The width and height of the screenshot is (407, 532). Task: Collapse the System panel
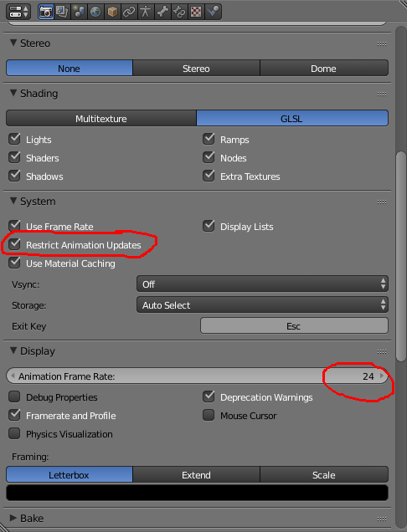13,202
